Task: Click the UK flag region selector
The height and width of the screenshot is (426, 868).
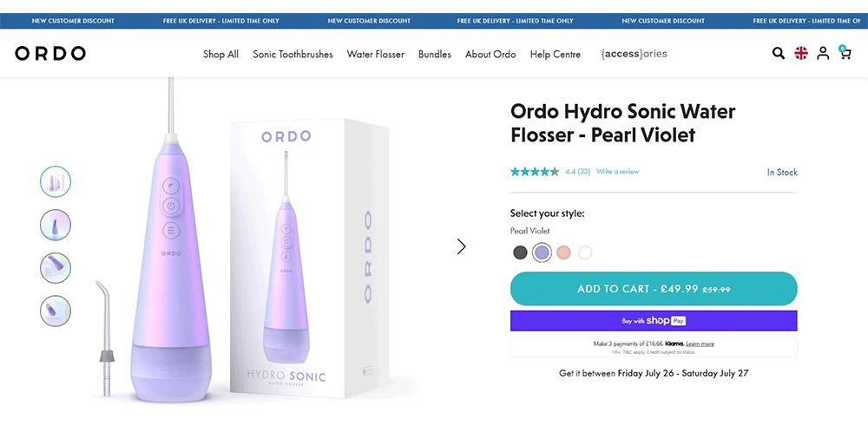Action: click(801, 54)
